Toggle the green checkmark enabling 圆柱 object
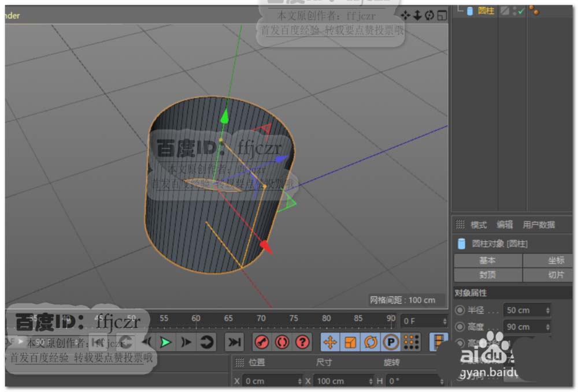This screenshot has height=392, width=578. click(x=521, y=11)
